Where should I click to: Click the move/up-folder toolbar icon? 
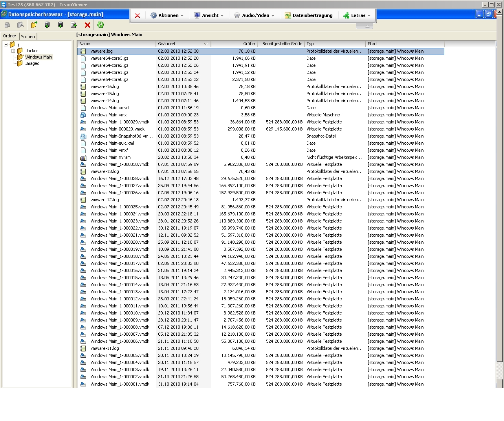[20, 25]
